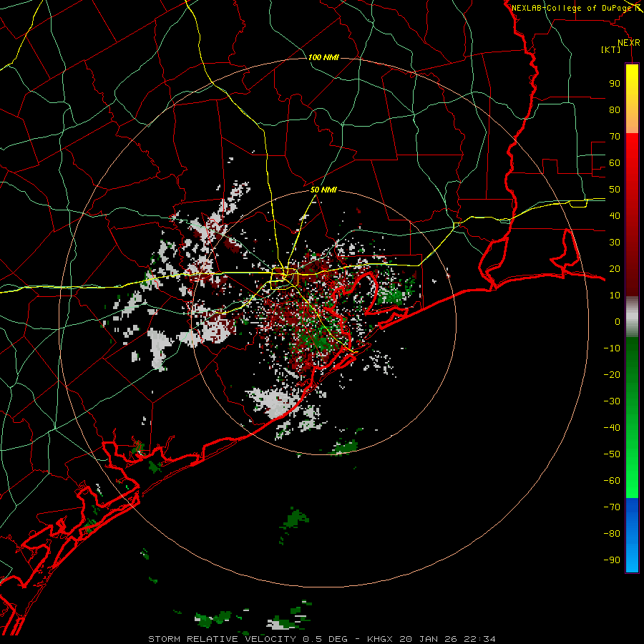Click the yellow top segment of color bar
The width and height of the screenshot is (644, 644).
click(632, 99)
